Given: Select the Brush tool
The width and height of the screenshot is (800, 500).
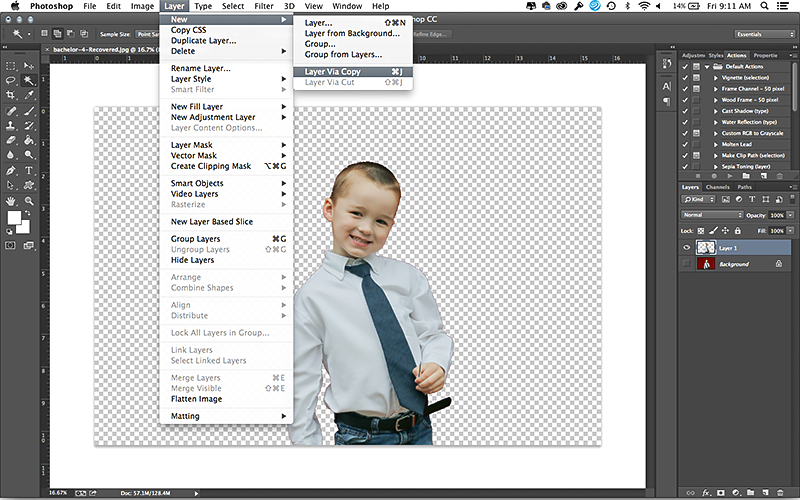Looking at the screenshot, I should (x=29, y=111).
